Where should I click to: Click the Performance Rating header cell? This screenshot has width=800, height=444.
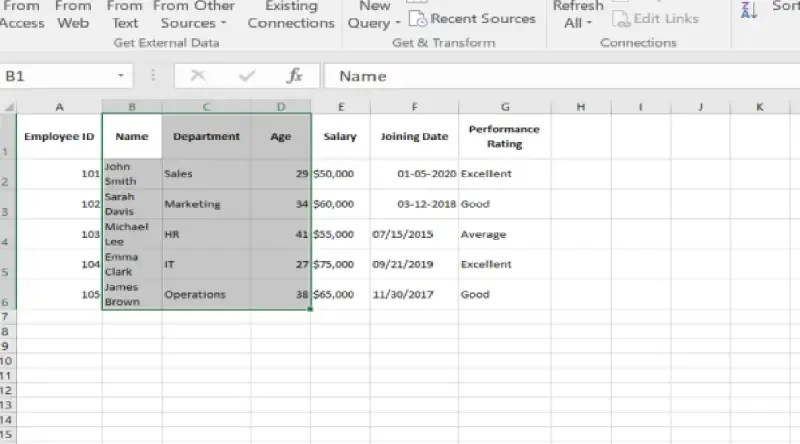pos(505,136)
